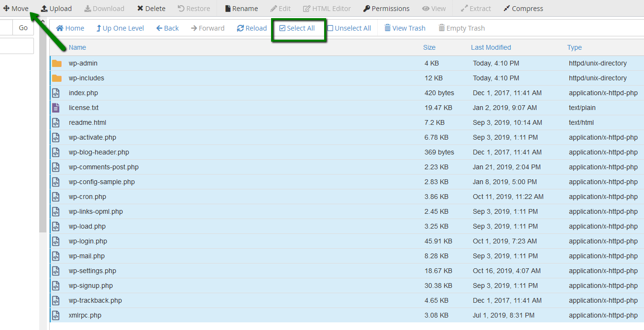The image size is (644, 330).
Task: Click Unselect All checkbox
Action: 349,28
